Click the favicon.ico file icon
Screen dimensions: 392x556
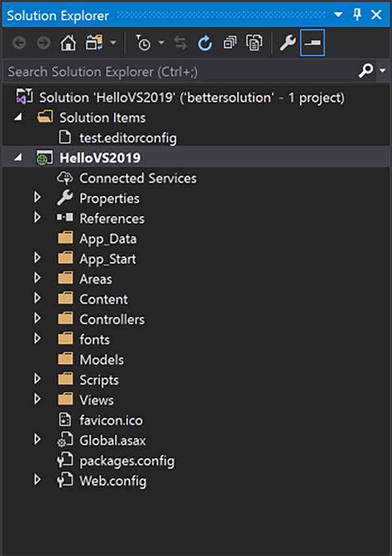[x=65, y=421]
